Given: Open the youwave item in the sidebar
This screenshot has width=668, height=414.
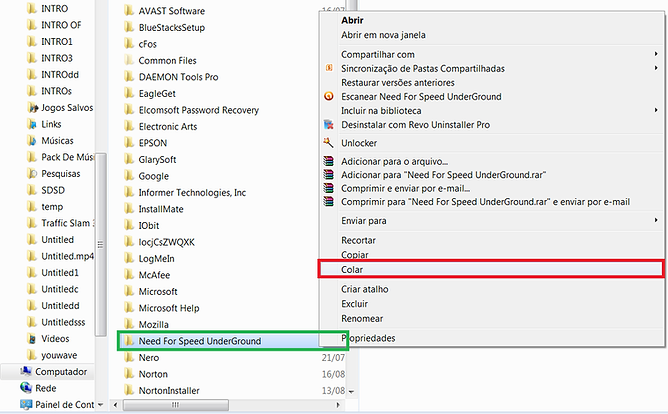Looking at the screenshot, I should point(59,355).
